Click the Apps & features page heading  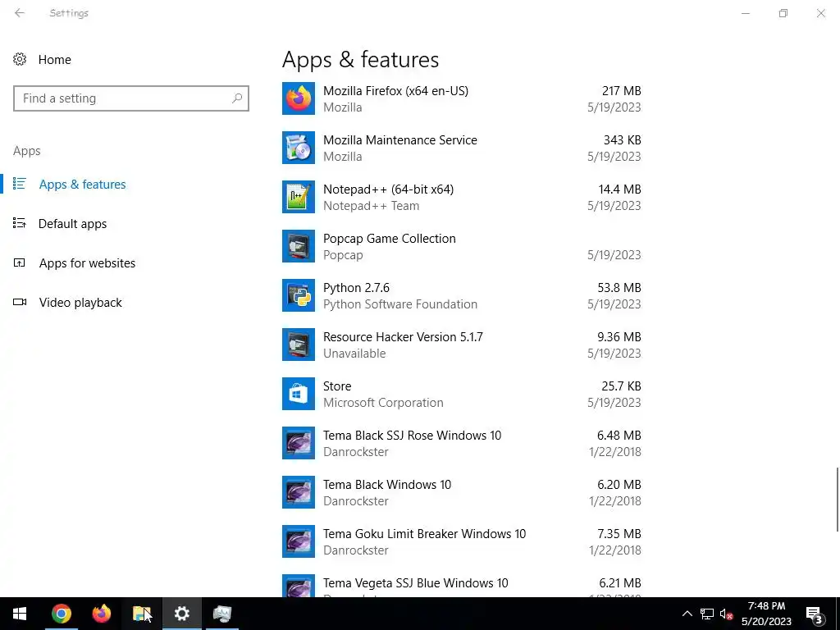(361, 59)
